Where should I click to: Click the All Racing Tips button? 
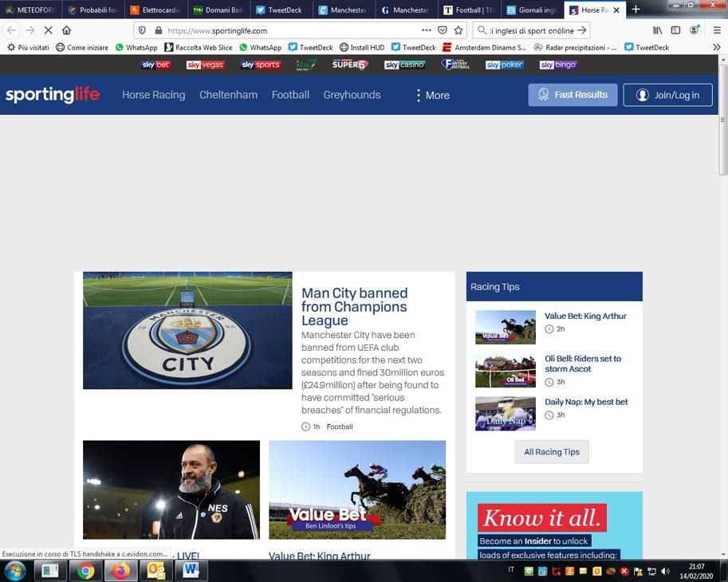click(x=552, y=452)
